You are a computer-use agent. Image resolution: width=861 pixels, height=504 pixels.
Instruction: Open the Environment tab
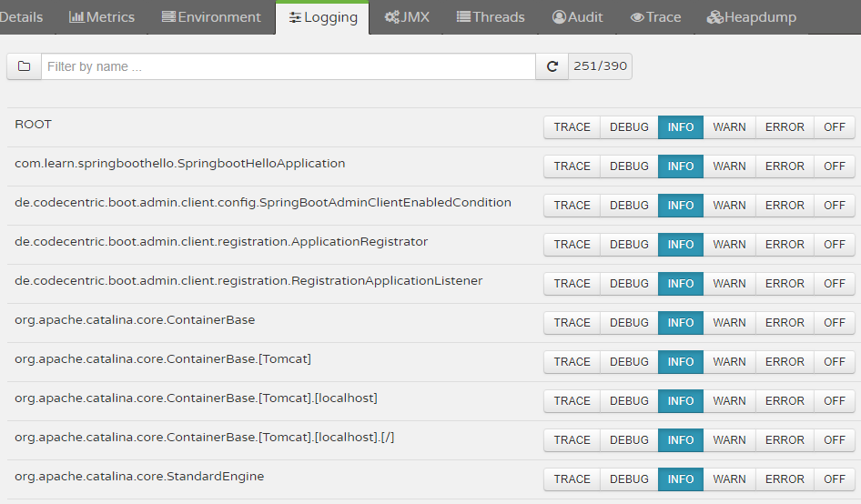click(211, 17)
